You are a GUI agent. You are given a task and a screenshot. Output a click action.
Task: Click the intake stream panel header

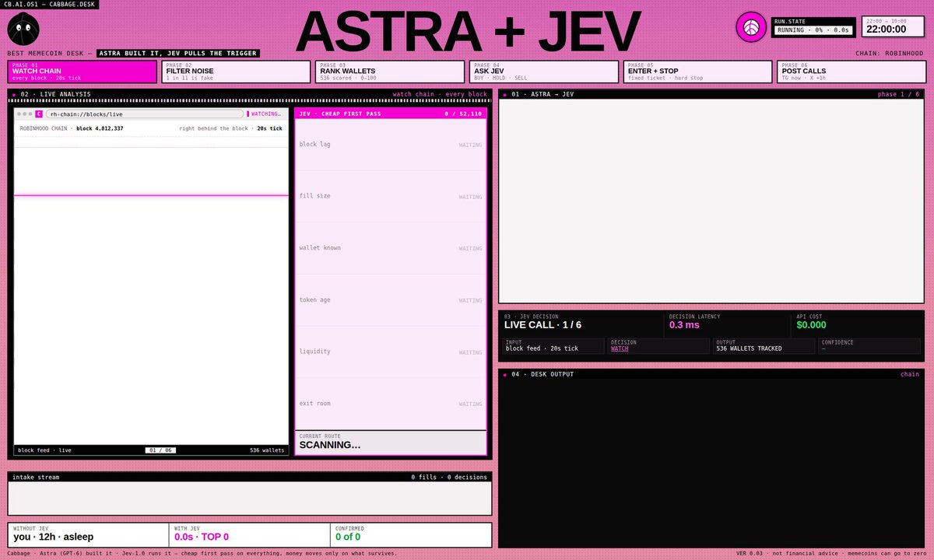pos(250,477)
